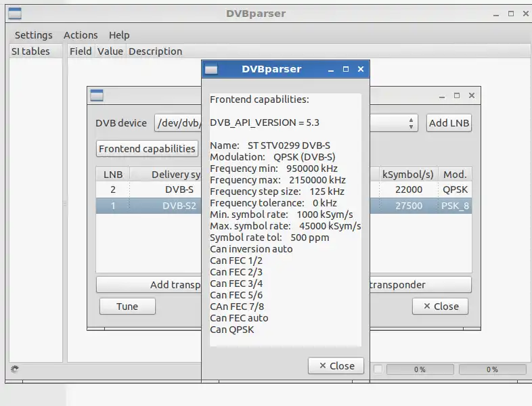Click the Mod. column header
The image size is (532, 406).
coord(455,175)
